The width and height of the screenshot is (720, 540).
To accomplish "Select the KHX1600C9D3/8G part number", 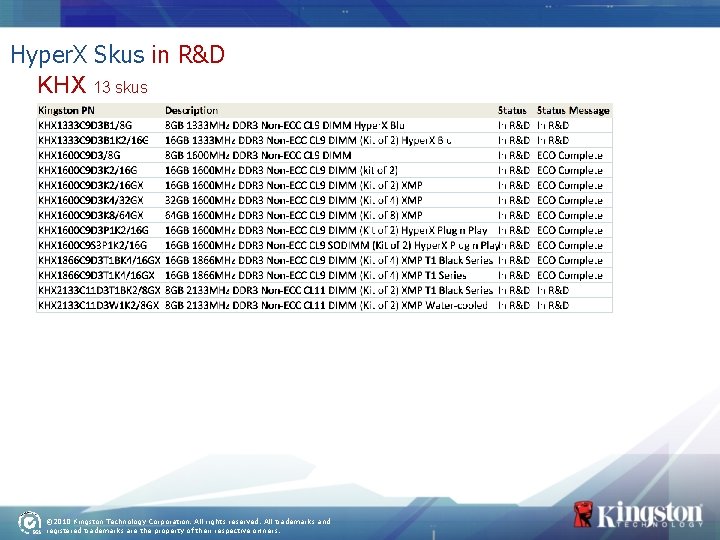I will (x=79, y=155).
